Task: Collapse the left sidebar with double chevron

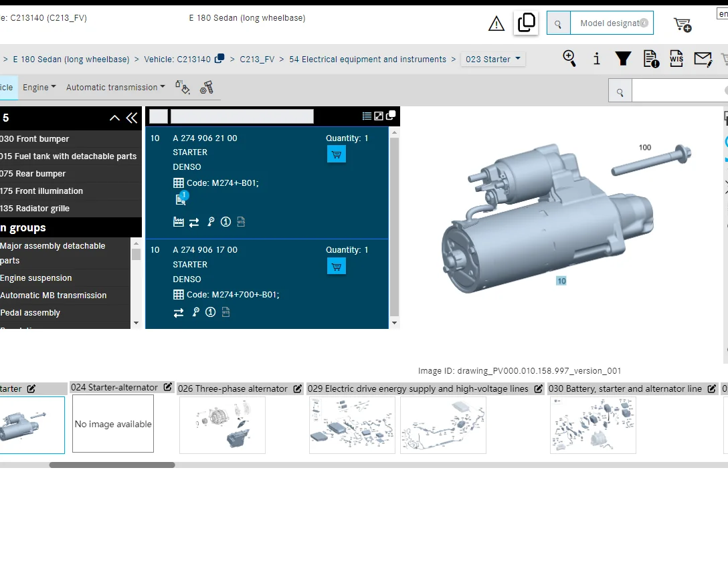Action: click(x=132, y=118)
